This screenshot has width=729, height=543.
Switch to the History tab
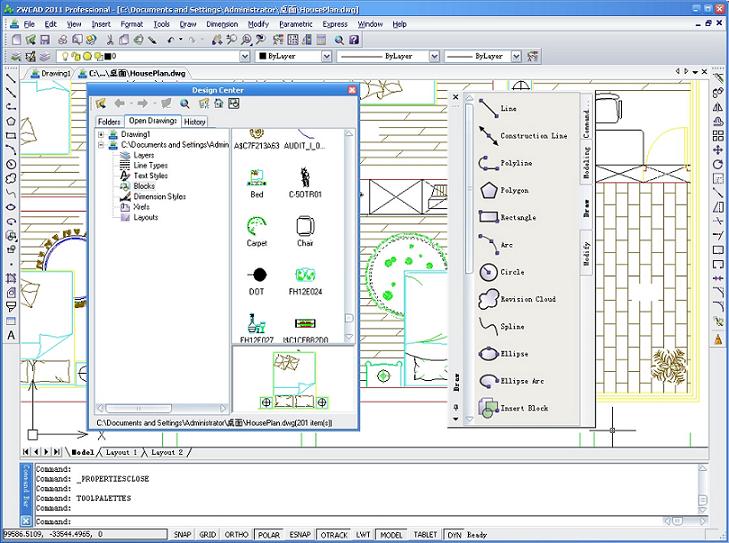coord(194,122)
